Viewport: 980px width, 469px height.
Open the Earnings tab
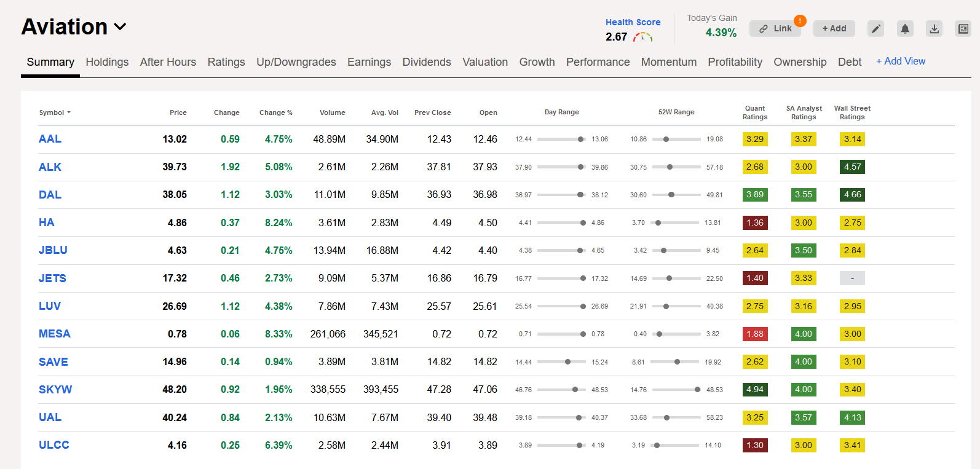[369, 62]
